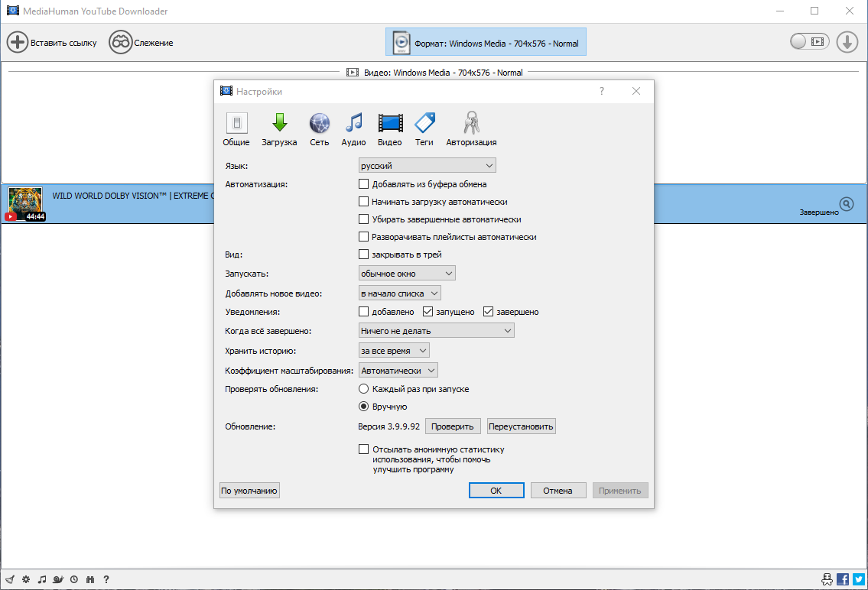Click the help question mark in settings title bar
Screen dimensions: 868x590
pos(602,91)
